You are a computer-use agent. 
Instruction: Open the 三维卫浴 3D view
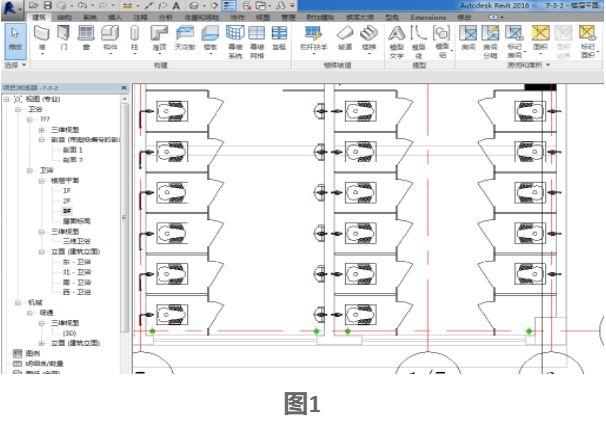(77, 241)
